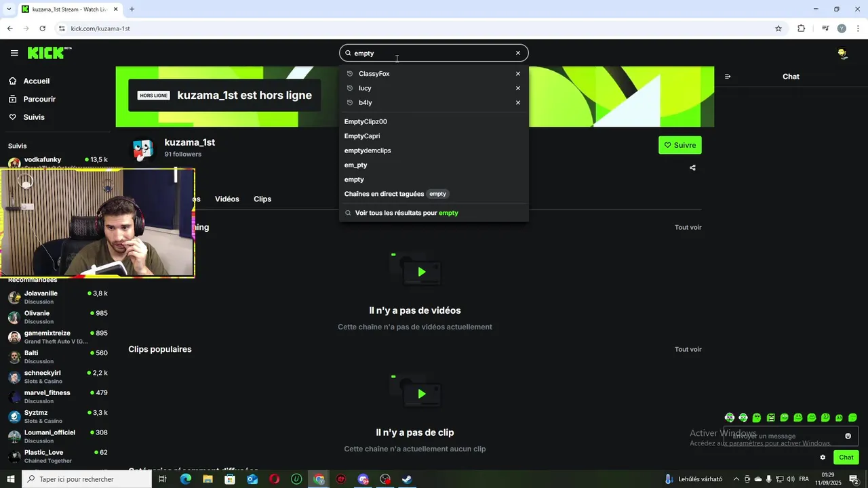Open marvel_fitness recommended channel

[58, 396]
